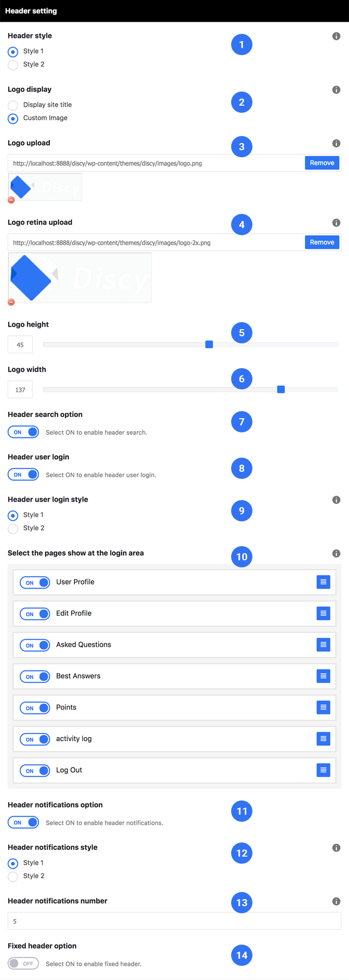The image size is (349, 980).
Task: Click the drag handle icon for User Profile
Action: coord(323,582)
